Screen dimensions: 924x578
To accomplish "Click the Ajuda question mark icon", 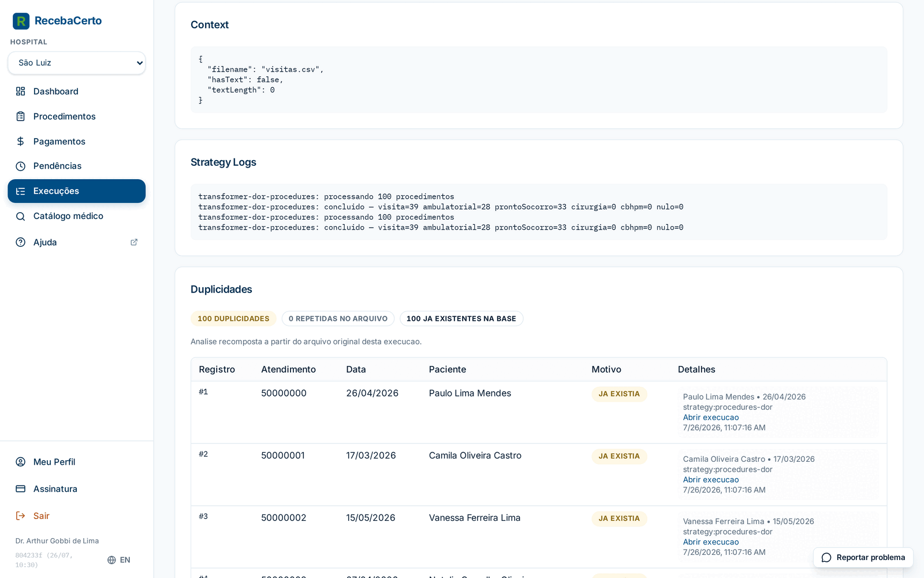I will [21, 242].
